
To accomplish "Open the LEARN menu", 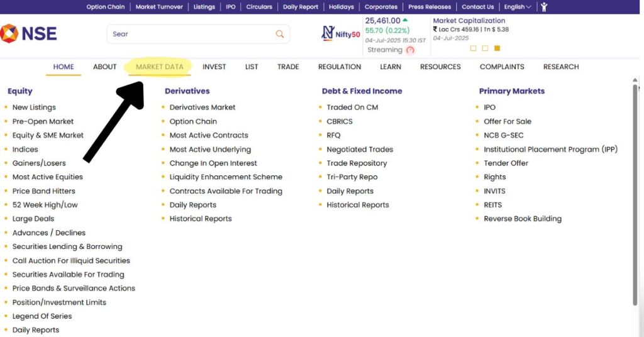I will 390,67.
